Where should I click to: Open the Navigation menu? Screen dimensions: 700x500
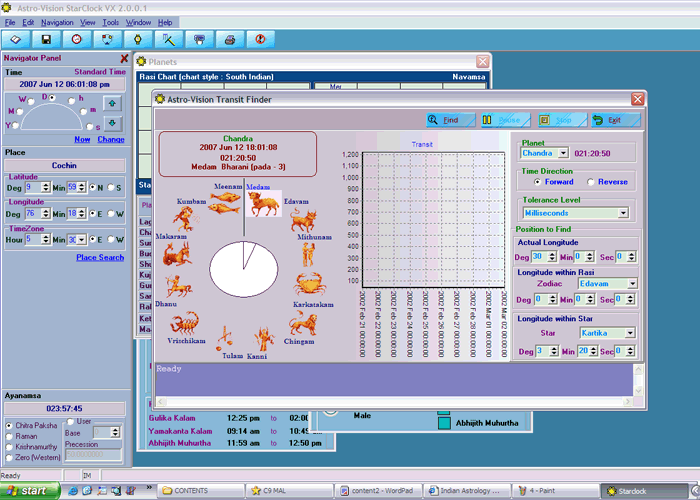(57, 22)
